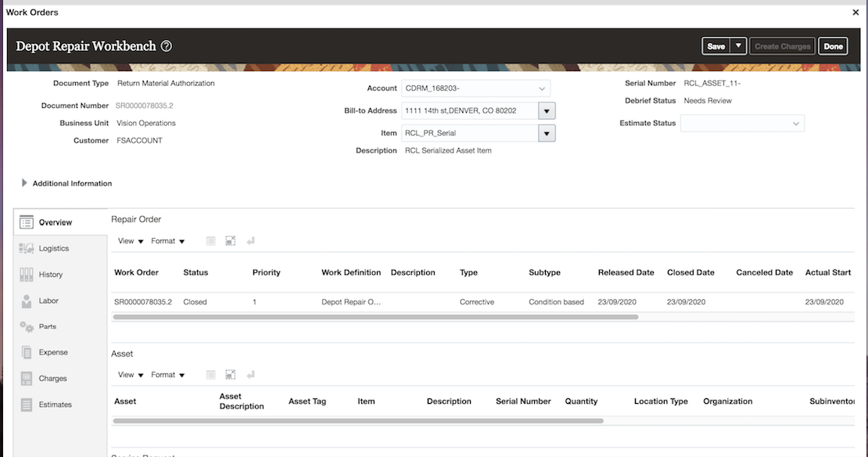868x457 pixels.
Task: Click Repair Order table horizontal scrollbar
Action: 375,318
